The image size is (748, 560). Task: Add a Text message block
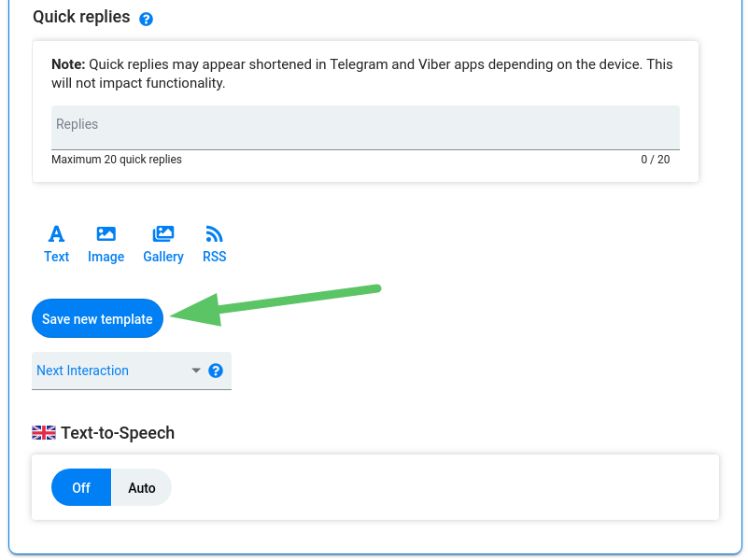coord(56,244)
